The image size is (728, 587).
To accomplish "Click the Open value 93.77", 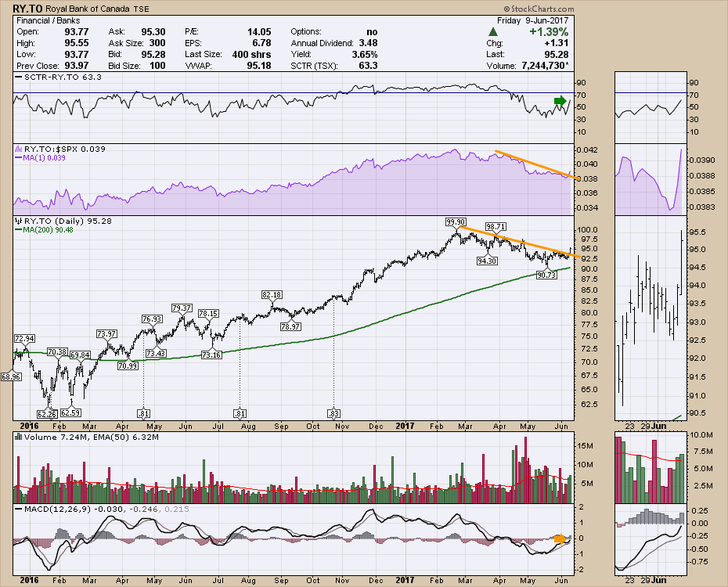I will pyautogui.click(x=76, y=32).
